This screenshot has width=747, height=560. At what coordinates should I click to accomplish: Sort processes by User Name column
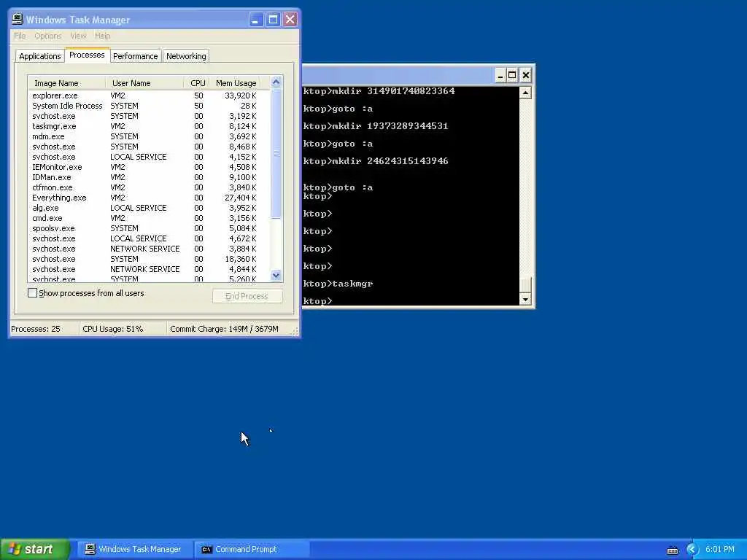point(144,83)
